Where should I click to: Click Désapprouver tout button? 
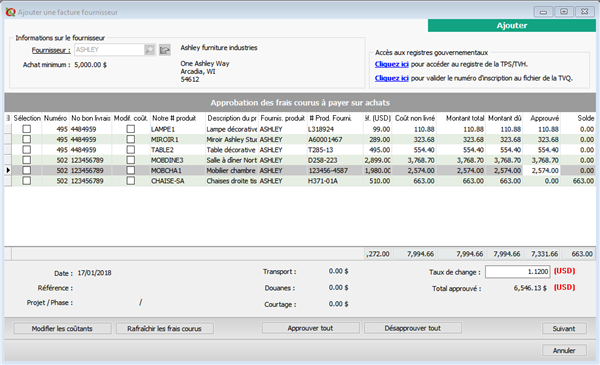413,328
